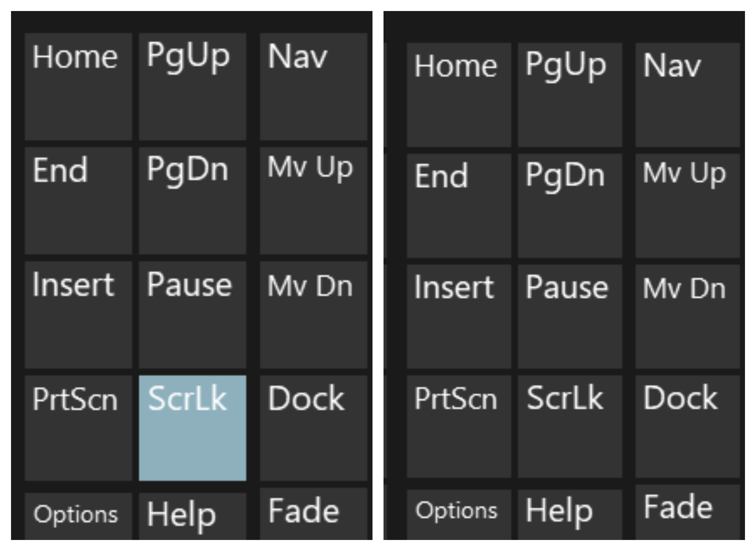Enable the unhighlighted ScrLk key
Viewport: 756px width, 551px height.
point(569,427)
